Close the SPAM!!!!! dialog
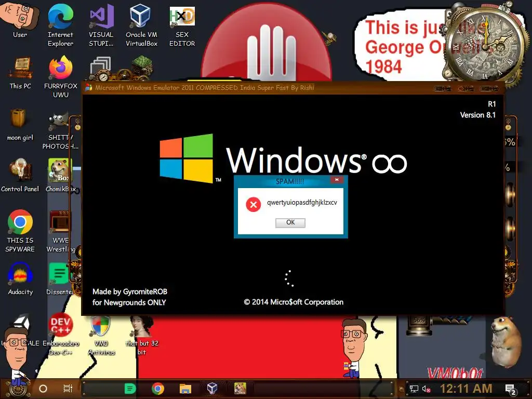 tap(337, 180)
